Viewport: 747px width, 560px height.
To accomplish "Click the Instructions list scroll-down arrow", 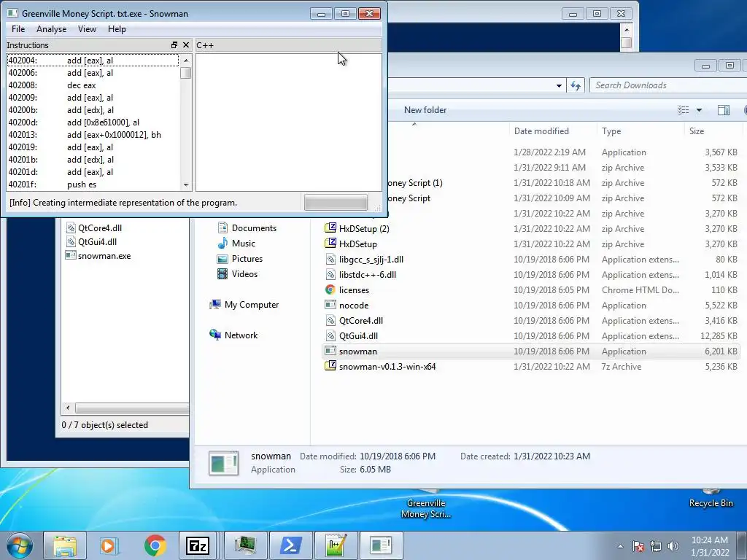I will pyautogui.click(x=186, y=184).
